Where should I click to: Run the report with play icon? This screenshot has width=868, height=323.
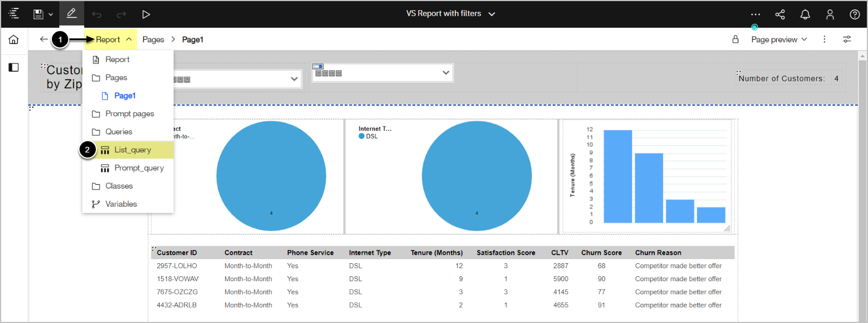(x=146, y=14)
